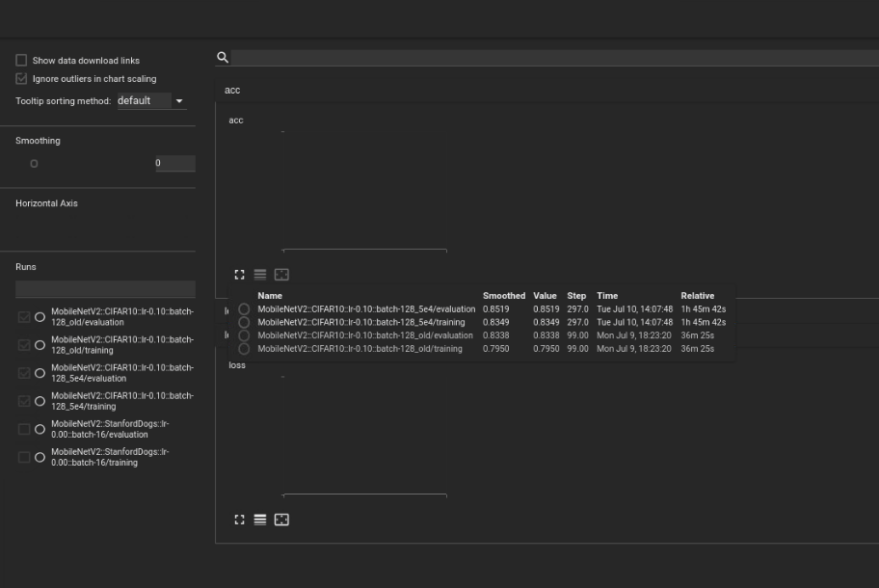Click run label StanfordDogs batch-16/training in sidebar
The height and width of the screenshot is (588, 879).
point(110,458)
